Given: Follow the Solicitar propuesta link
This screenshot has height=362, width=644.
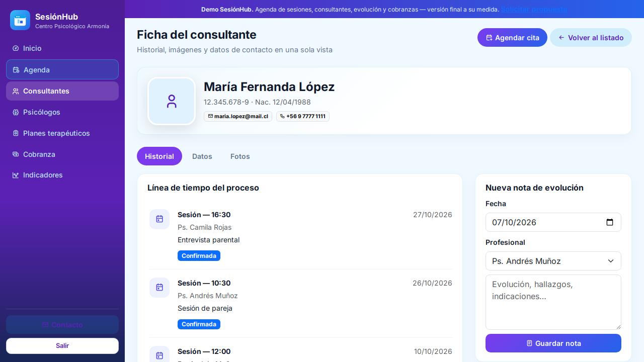Looking at the screenshot, I should [534, 9].
